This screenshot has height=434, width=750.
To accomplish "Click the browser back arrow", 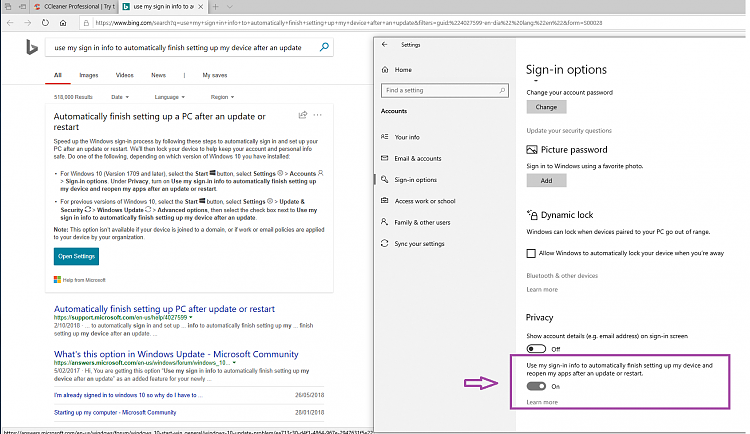I will tap(10, 22).
